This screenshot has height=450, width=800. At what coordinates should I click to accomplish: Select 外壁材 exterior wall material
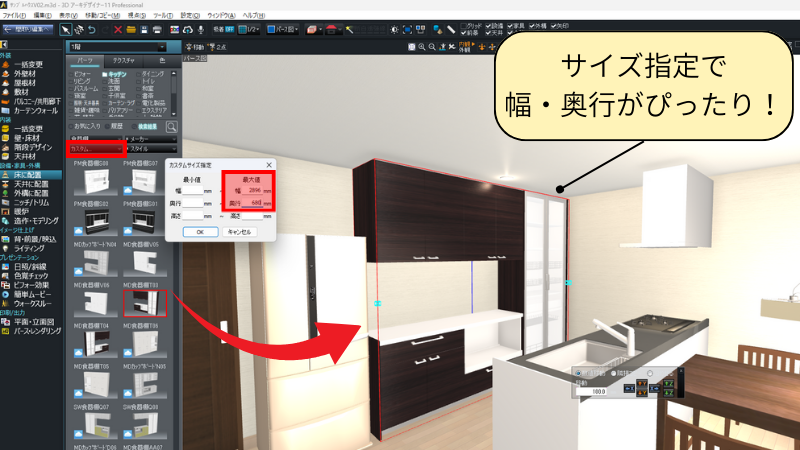pos(24,74)
